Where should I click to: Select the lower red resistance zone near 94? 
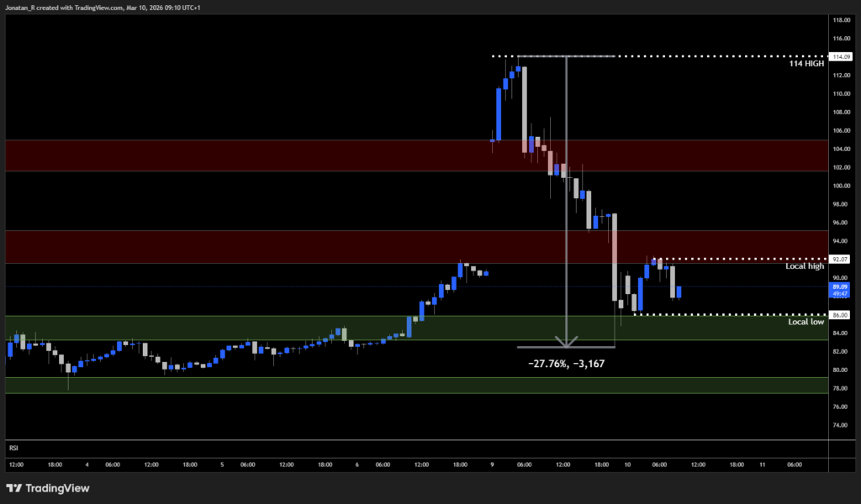click(252, 247)
